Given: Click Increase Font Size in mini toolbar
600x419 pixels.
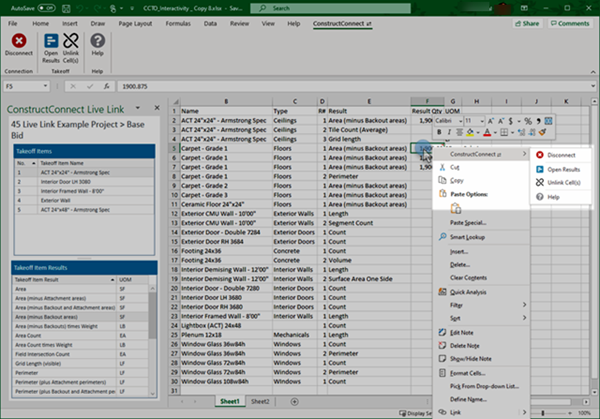Looking at the screenshot, I should pyautogui.click(x=491, y=121).
